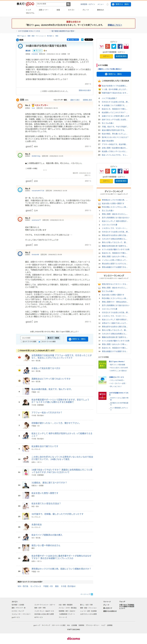Click 月額制ゴルフサービス heading link
This screenshot has width=147, height=644.
tap(116, 377)
